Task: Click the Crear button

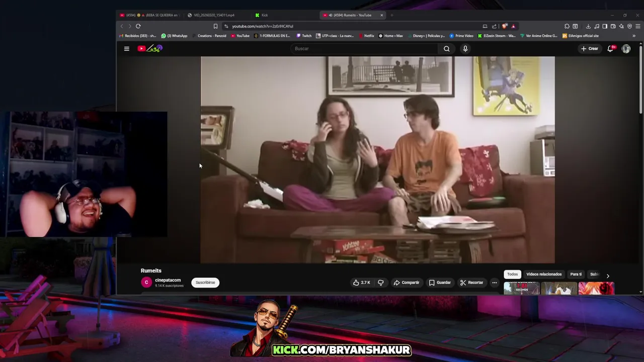Action: click(x=589, y=49)
